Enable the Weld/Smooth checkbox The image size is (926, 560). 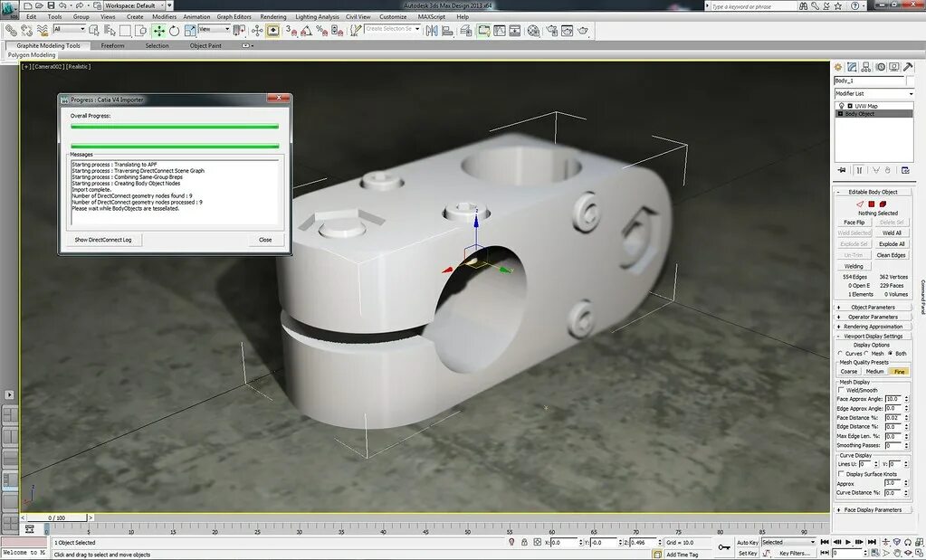click(841, 390)
